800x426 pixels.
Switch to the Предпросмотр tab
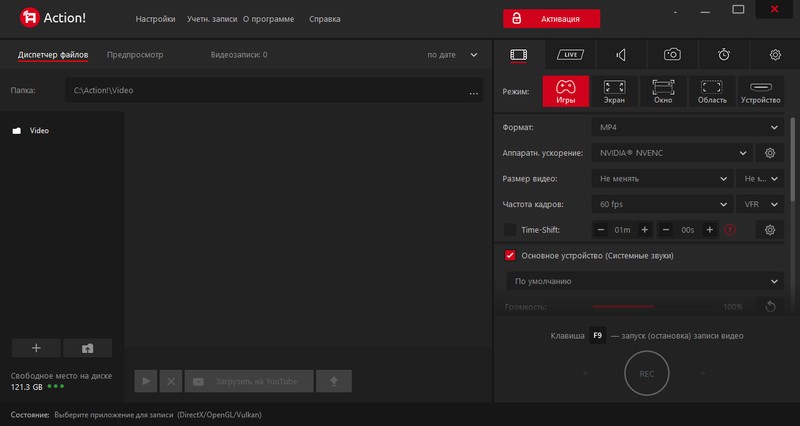pyautogui.click(x=135, y=55)
